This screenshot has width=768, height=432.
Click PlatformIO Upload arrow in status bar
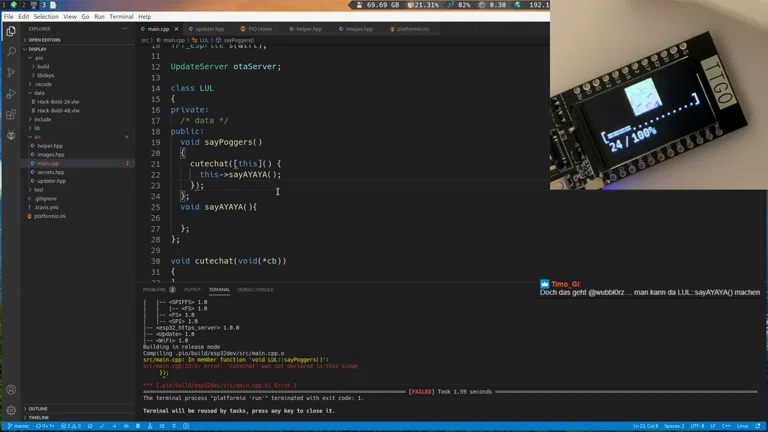coord(114,426)
